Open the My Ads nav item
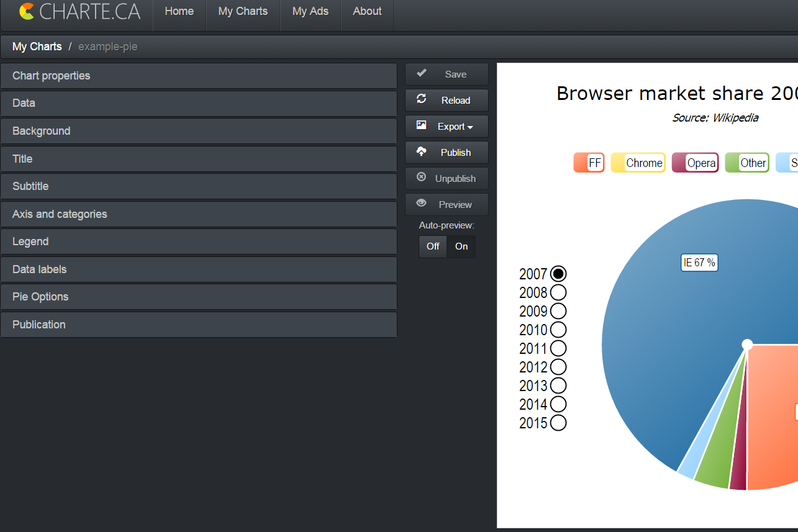This screenshot has width=798, height=532. pyautogui.click(x=311, y=11)
